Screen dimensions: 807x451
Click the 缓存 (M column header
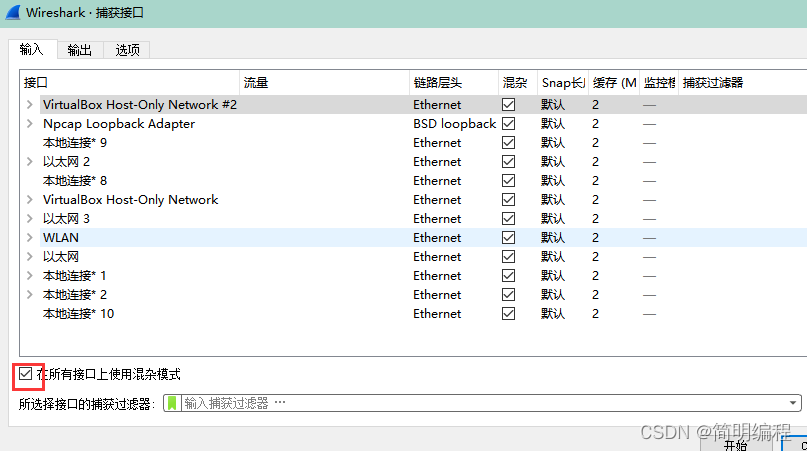pyautogui.click(x=614, y=83)
